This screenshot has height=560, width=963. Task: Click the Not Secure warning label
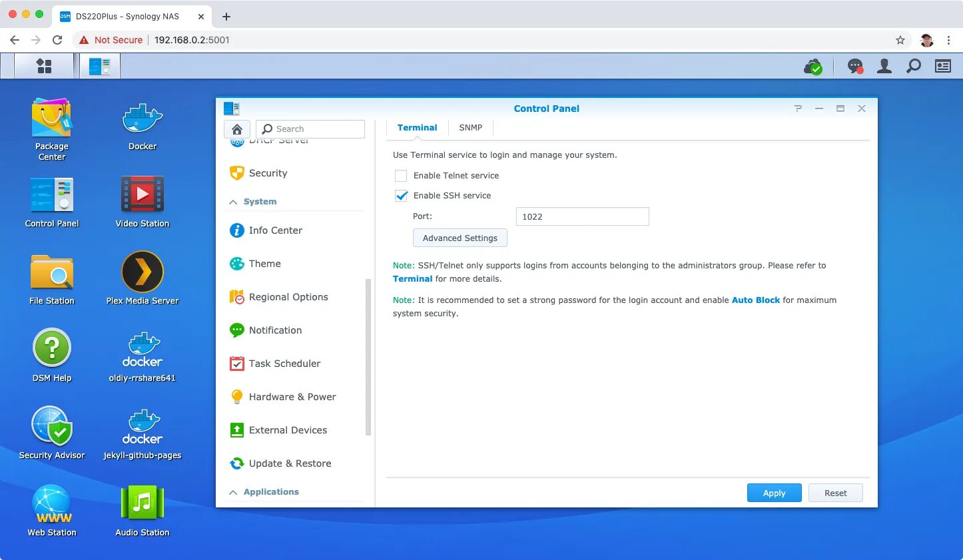pyautogui.click(x=111, y=40)
